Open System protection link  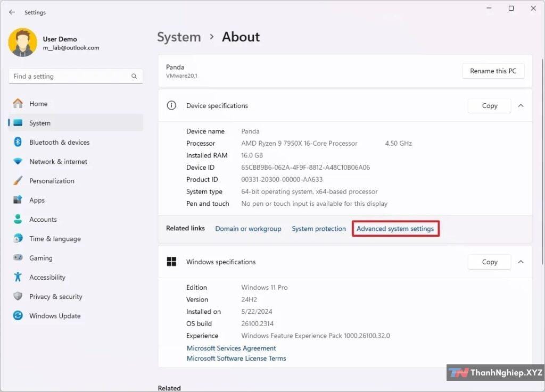coord(319,229)
